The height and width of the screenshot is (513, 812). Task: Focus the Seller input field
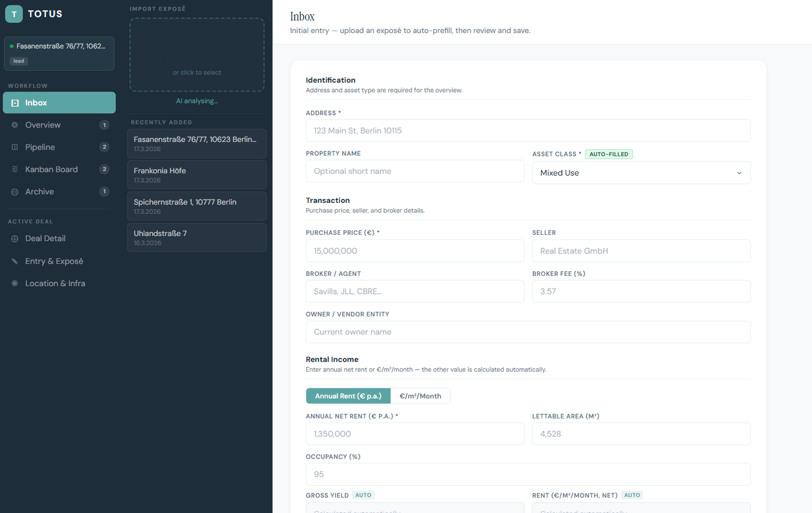pyautogui.click(x=641, y=251)
